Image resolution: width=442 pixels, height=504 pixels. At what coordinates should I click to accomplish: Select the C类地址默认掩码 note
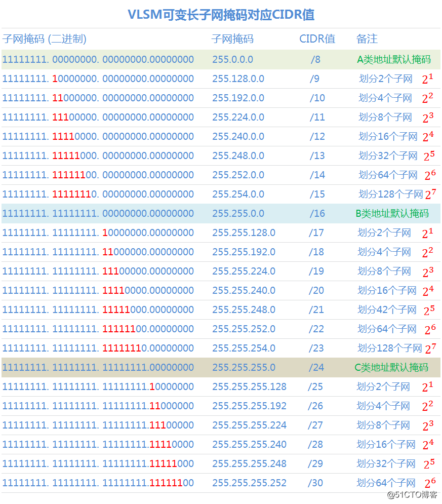(391, 367)
